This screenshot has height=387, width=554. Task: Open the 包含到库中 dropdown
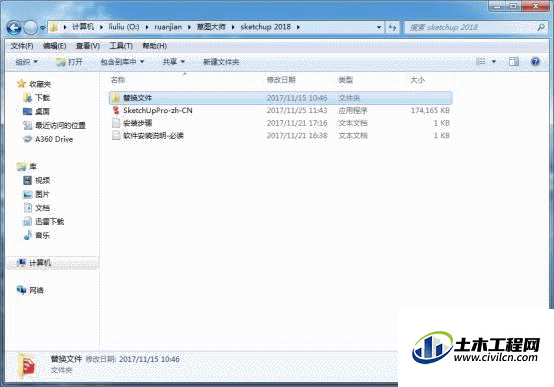(122, 62)
